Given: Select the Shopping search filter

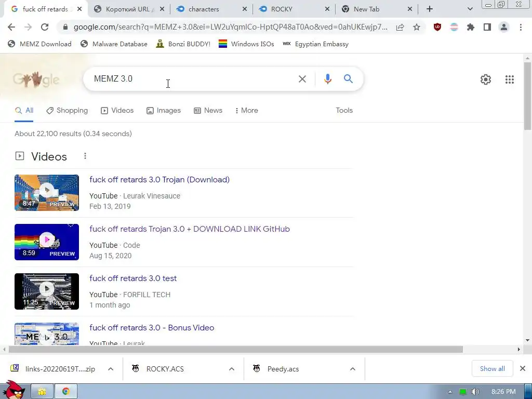Looking at the screenshot, I should (67, 110).
